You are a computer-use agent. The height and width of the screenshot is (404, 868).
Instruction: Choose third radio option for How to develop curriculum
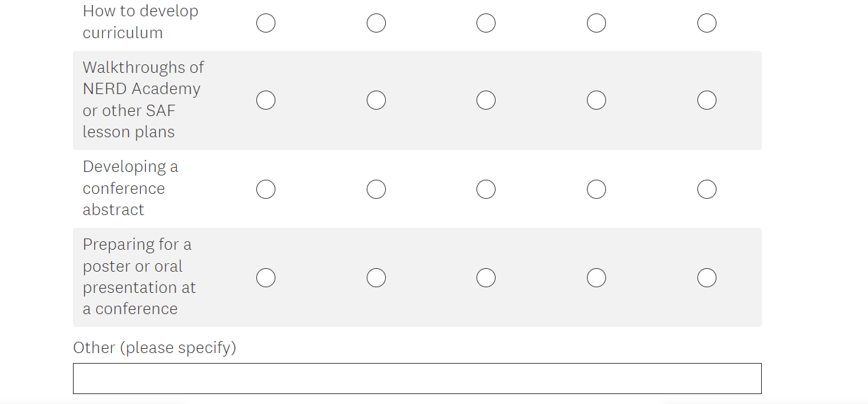point(486,23)
